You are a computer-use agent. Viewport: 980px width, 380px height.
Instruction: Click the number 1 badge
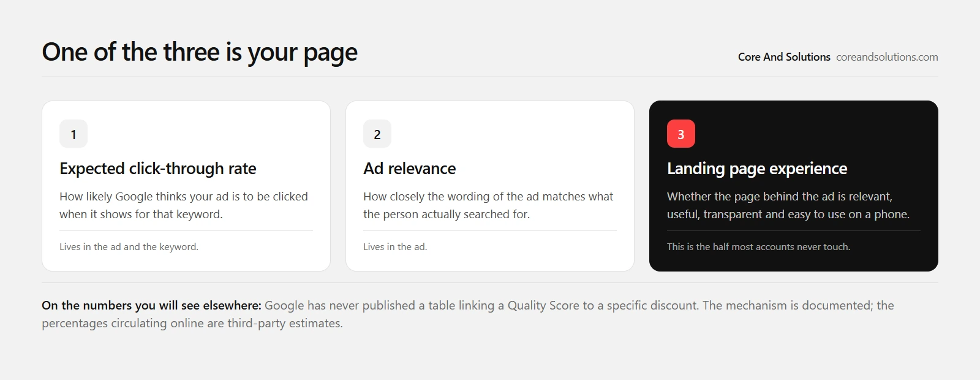[73, 134]
